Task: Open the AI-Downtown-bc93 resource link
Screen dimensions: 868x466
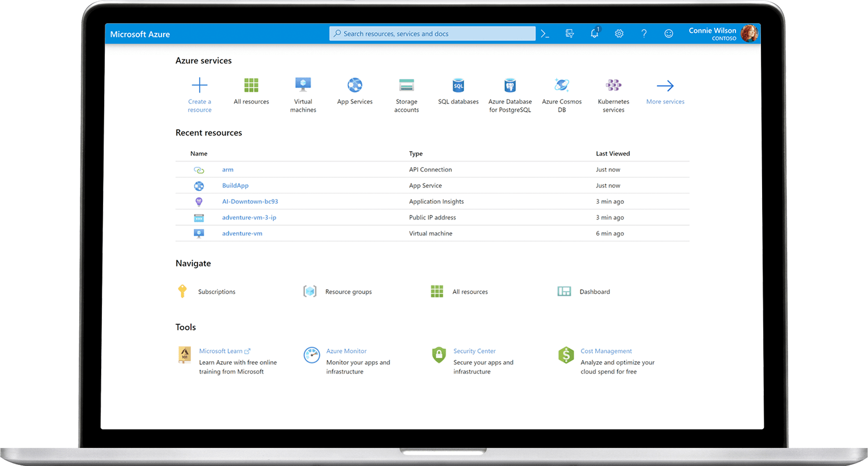Action: 250,201
